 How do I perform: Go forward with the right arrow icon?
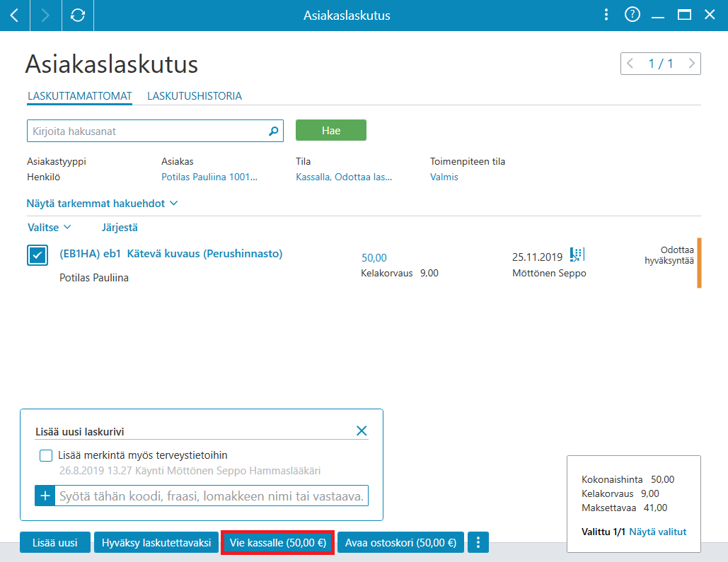[x=45, y=16]
